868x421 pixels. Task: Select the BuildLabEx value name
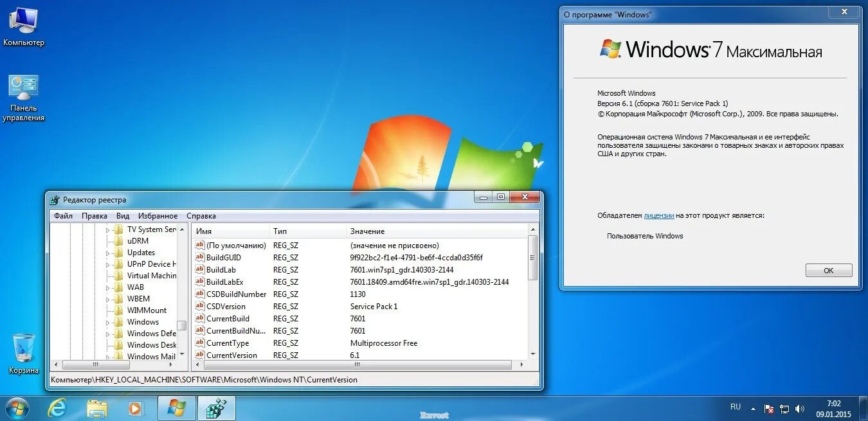pyautogui.click(x=224, y=282)
